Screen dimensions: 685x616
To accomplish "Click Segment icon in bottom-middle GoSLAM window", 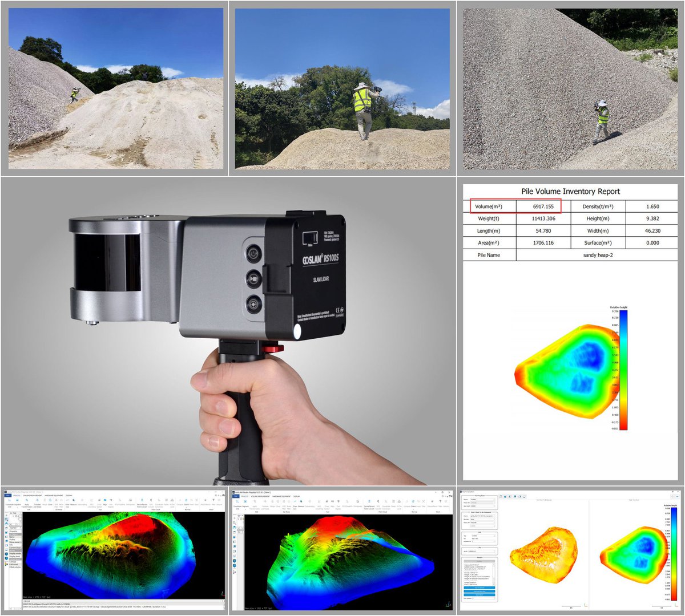I will coord(245,502).
